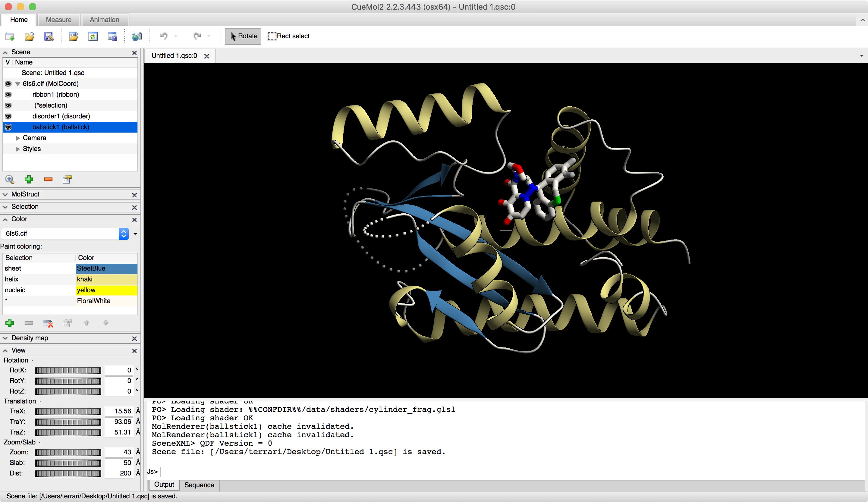Open properties icon below Scene list

coord(67,179)
